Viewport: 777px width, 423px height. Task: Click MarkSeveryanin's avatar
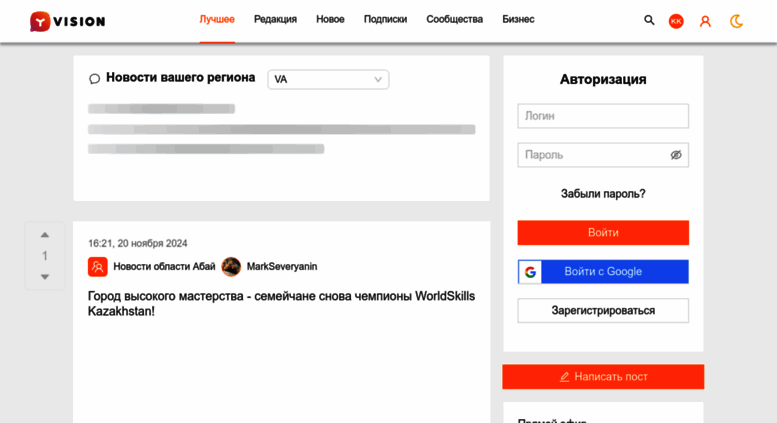click(231, 266)
